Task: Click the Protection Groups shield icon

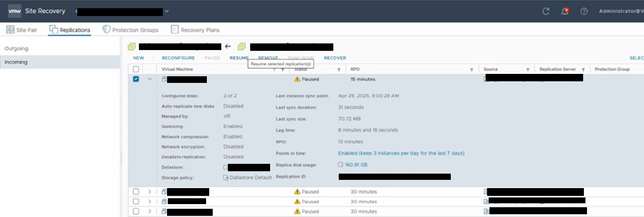Action: click(106, 30)
